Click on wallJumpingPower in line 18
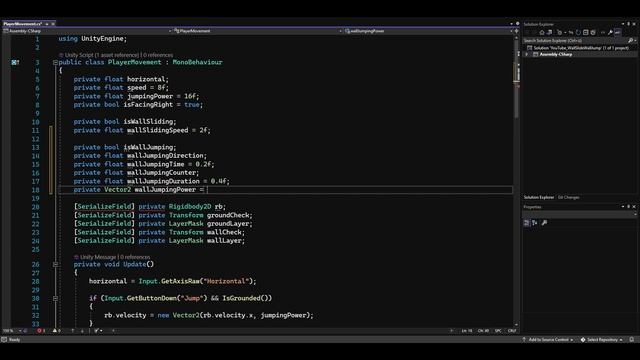This screenshot has width=640, height=360. [165, 190]
